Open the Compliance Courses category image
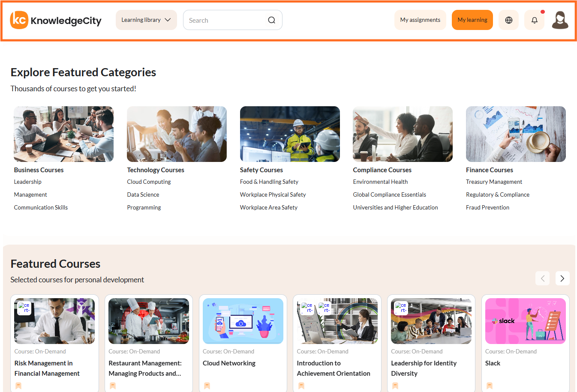This screenshot has height=392, width=577. click(403, 134)
